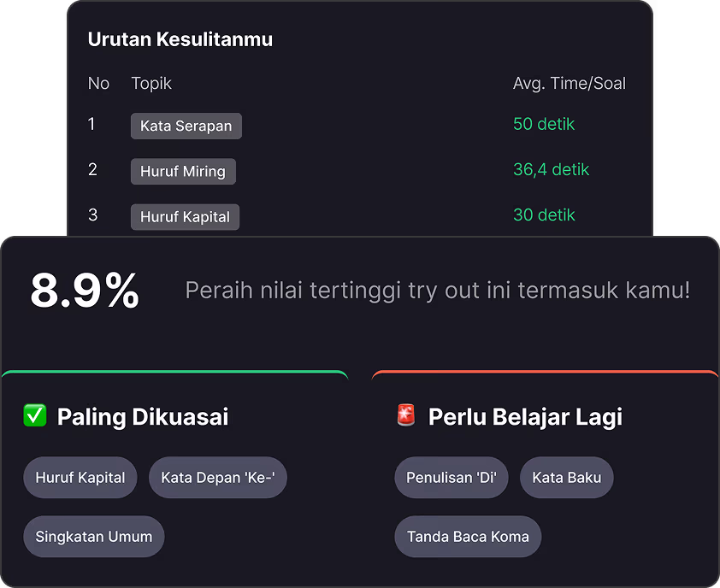Click the Tanda Baca Koma chip
Image resolution: width=720 pixels, height=588 pixels.
(x=468, y=537)
